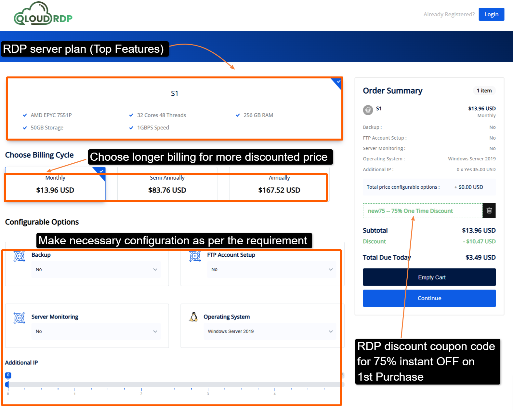Click the '- $10.47 USD' discount amount
513x420 pixels.
pyautogui.click(x=479, y=241)
